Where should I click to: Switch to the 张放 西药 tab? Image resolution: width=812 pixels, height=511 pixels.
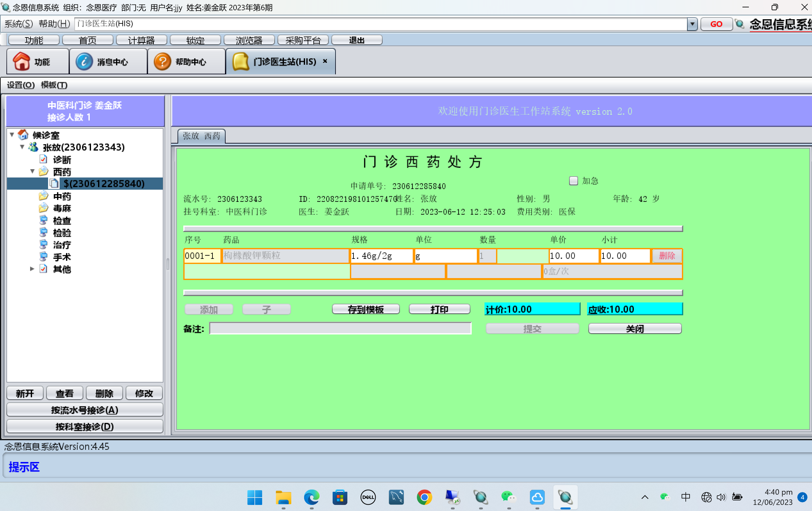[201, 136]
